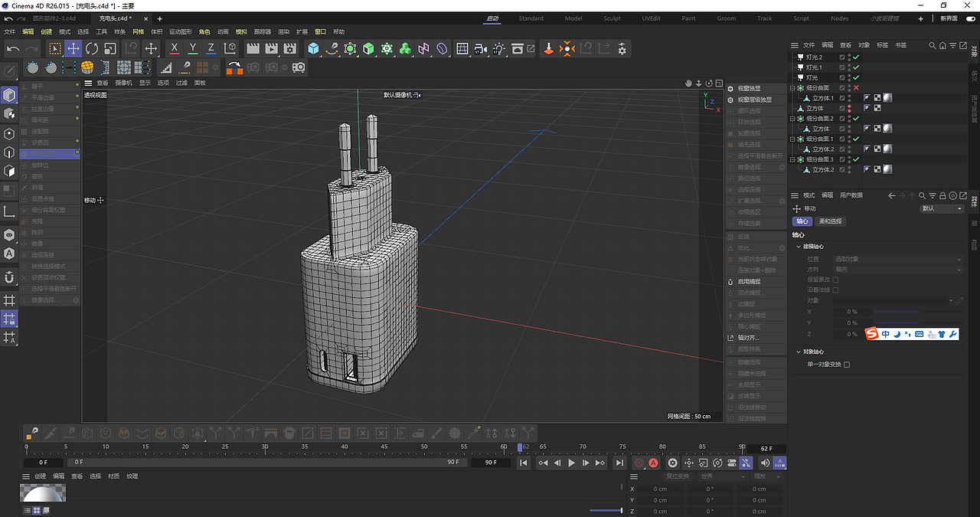Screen dimensions: 980x517
Task: Toggle the 保留更改 checkbox
Action: [835, 280]
